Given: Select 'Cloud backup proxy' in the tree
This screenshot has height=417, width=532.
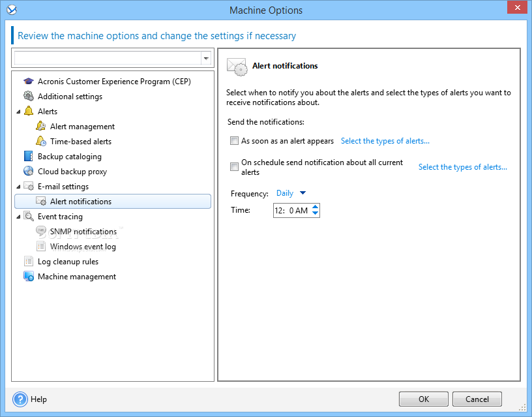Looking at the screenshot, I should [x=72, y=172].
